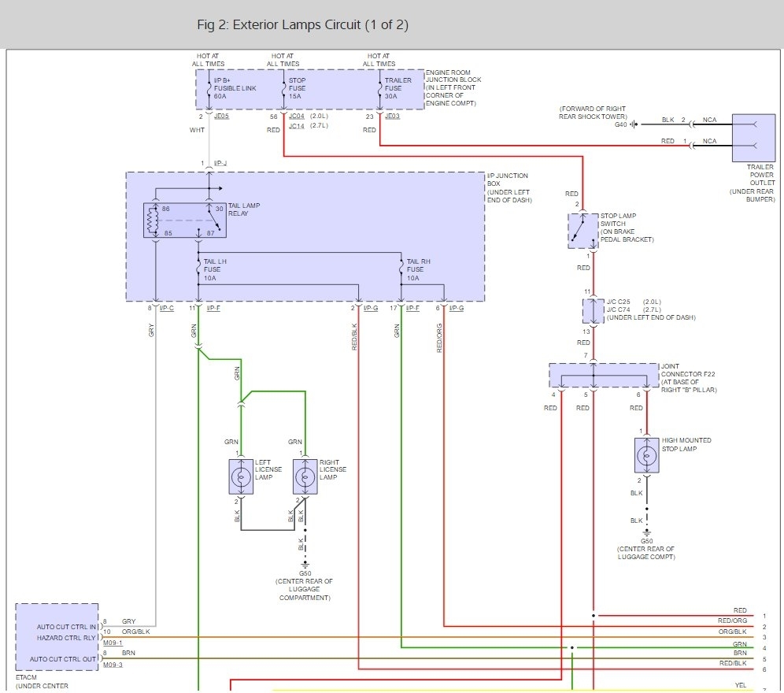Click the I/P JUNCTION BOX label
784x693 pixels.
[508, 180]
